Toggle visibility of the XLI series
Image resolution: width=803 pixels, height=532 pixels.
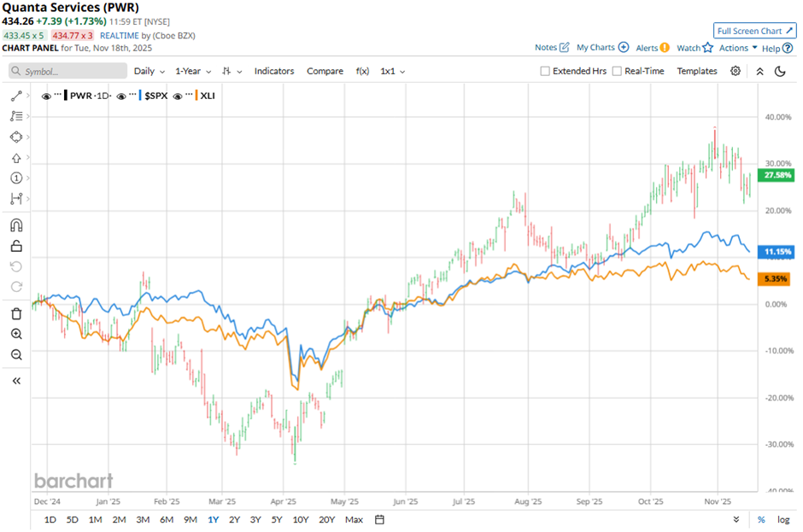pyautogui.click(x=178, y=96)
